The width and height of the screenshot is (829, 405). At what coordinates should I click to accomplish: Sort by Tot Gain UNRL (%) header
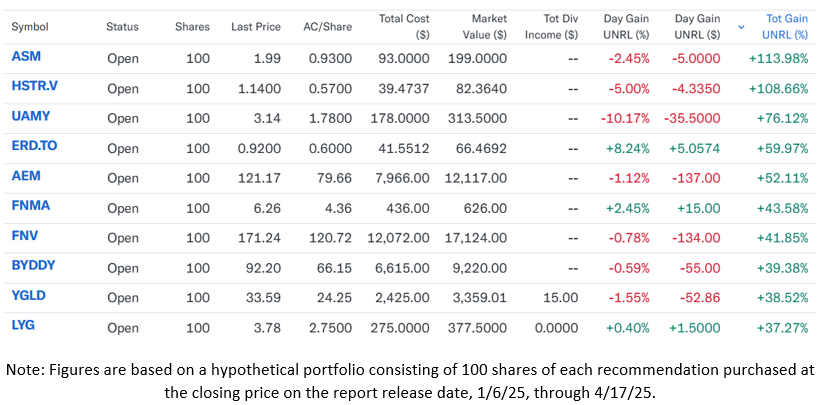786,26
